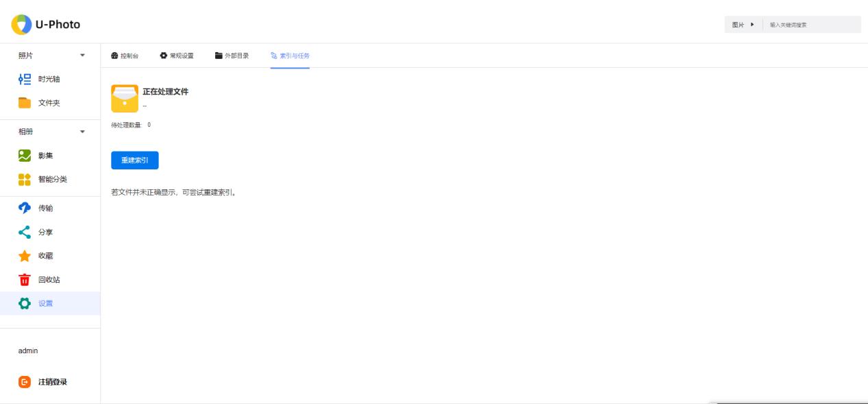Screen dimensions: 868x404
Task: Collapse the 照片 sidebar section
Action: point(83,55)
